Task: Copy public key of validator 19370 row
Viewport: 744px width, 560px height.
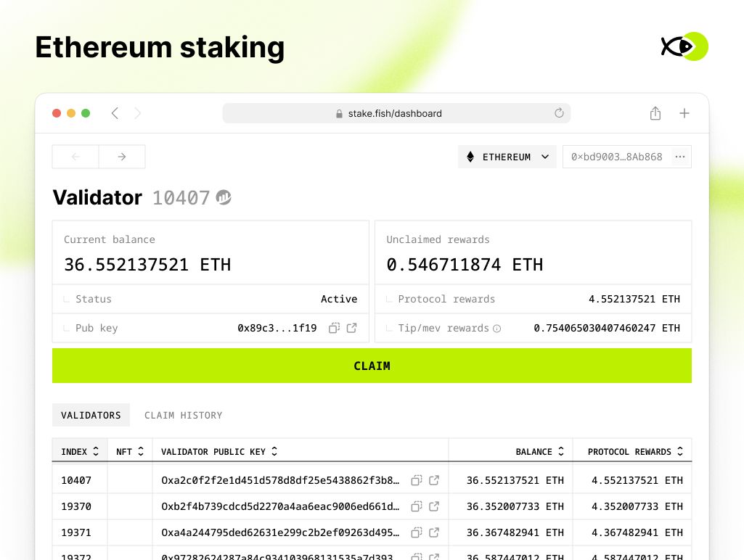Action: pos(416,506)
